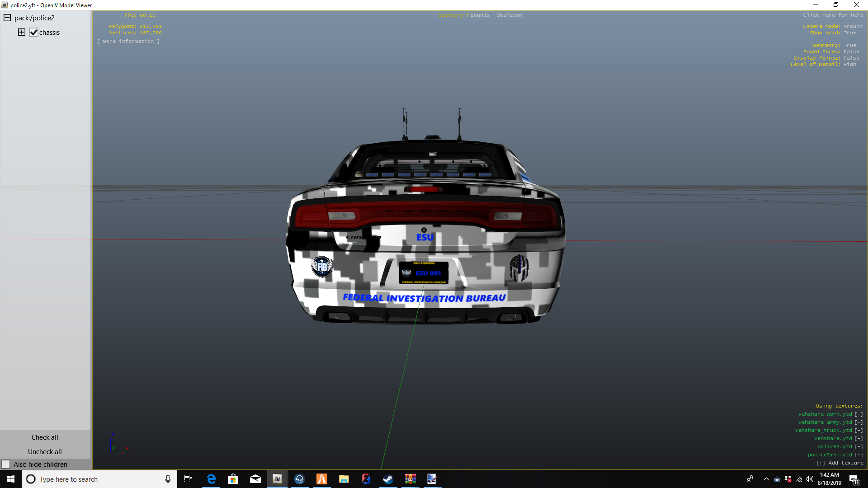Switch to the Bounds view tab
Viewport: 868px width, 488px height.
pyautogui.click(x=480, y=15)
